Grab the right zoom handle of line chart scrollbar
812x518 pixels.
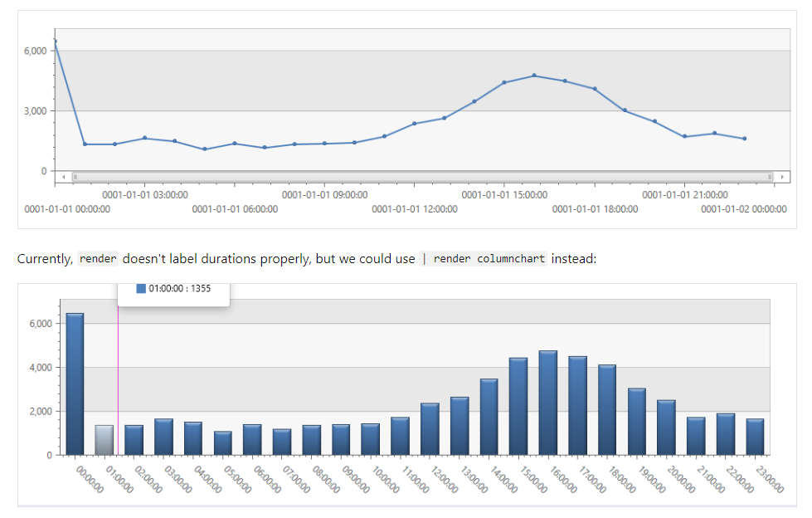770,177
